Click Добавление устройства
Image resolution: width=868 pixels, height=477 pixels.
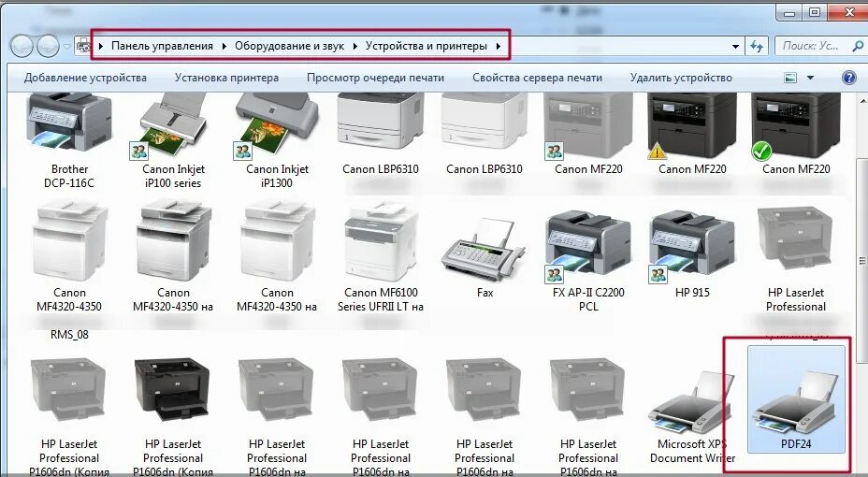[85, 78]
